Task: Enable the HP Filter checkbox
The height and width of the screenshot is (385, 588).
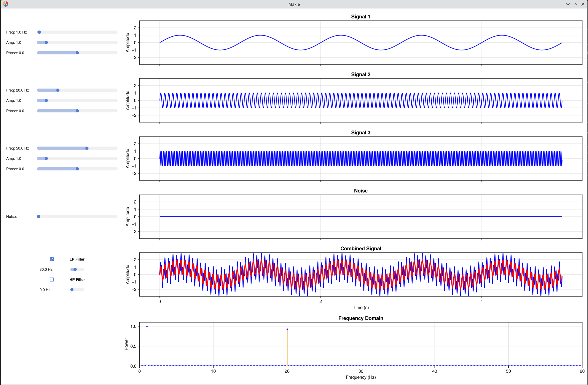Action: tap(52, 279)
